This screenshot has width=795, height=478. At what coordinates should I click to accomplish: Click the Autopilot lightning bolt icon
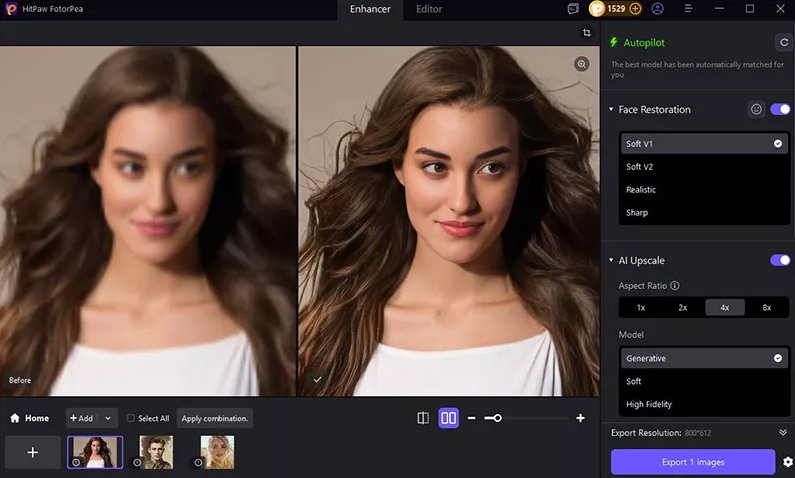(613, 42)
